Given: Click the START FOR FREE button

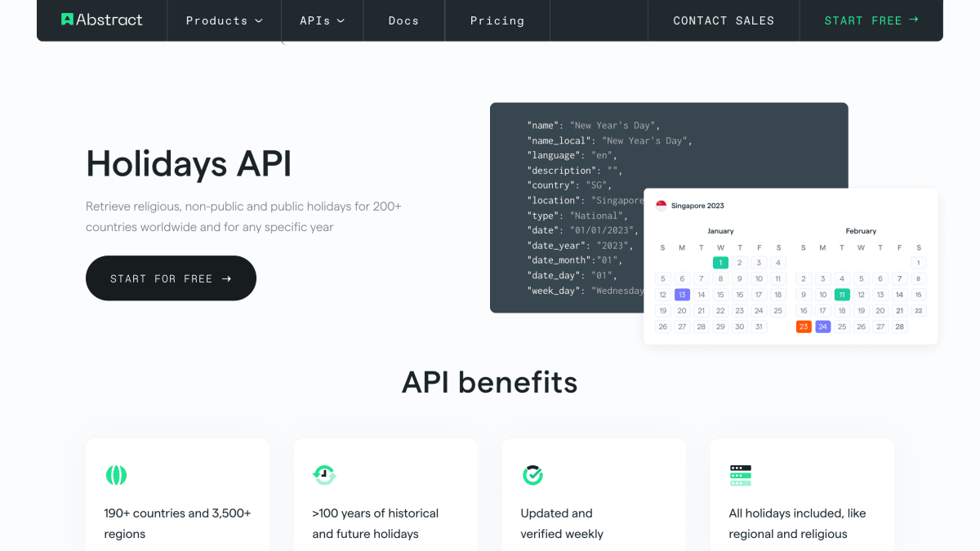Looking at the screenshot, I should tap(171, 278).
